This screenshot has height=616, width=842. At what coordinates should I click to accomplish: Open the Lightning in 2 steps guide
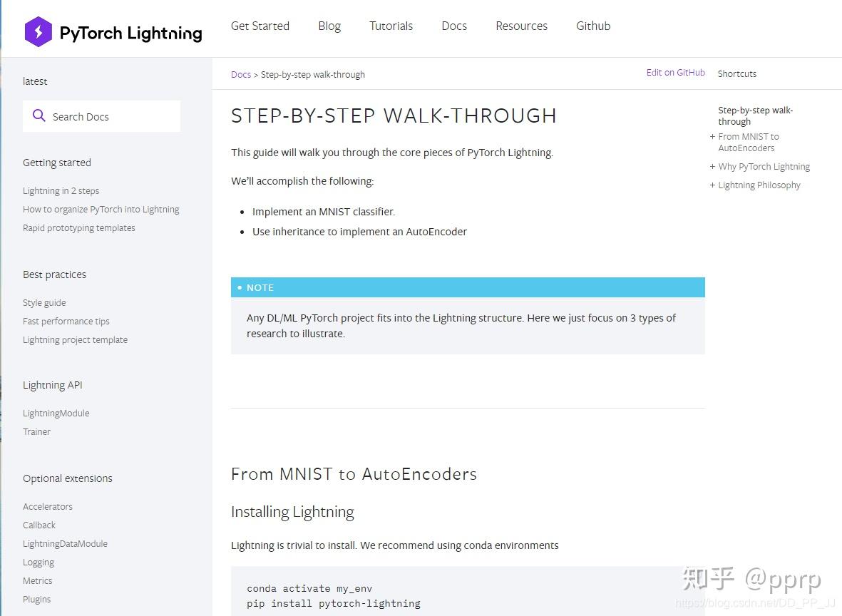click(x=61, y=190)
